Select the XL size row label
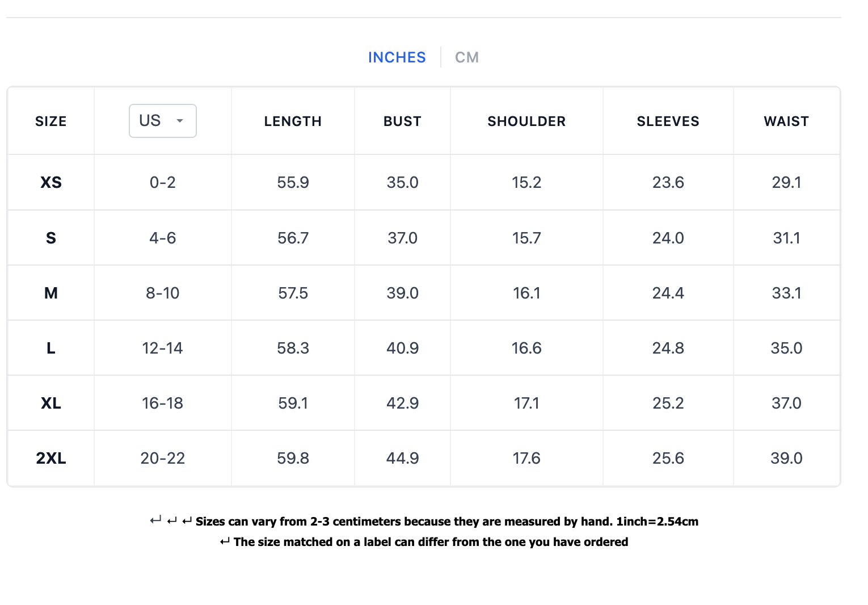 tap(51, 403)
